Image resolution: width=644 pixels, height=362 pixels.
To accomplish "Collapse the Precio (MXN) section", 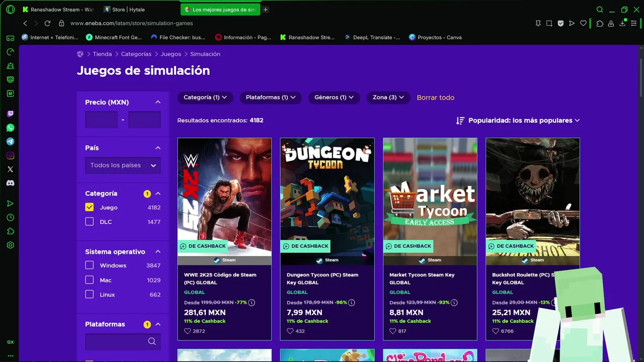I will pos(158,102).
